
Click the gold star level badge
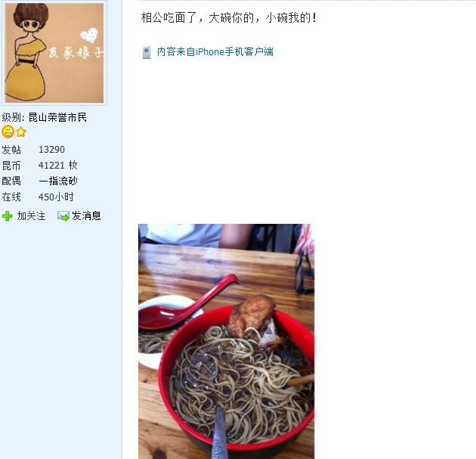(21, 132)
